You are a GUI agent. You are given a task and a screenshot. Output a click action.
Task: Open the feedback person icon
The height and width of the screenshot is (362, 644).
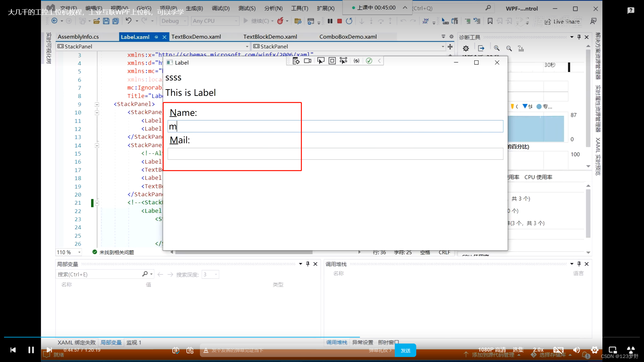[x=593, y=21]
